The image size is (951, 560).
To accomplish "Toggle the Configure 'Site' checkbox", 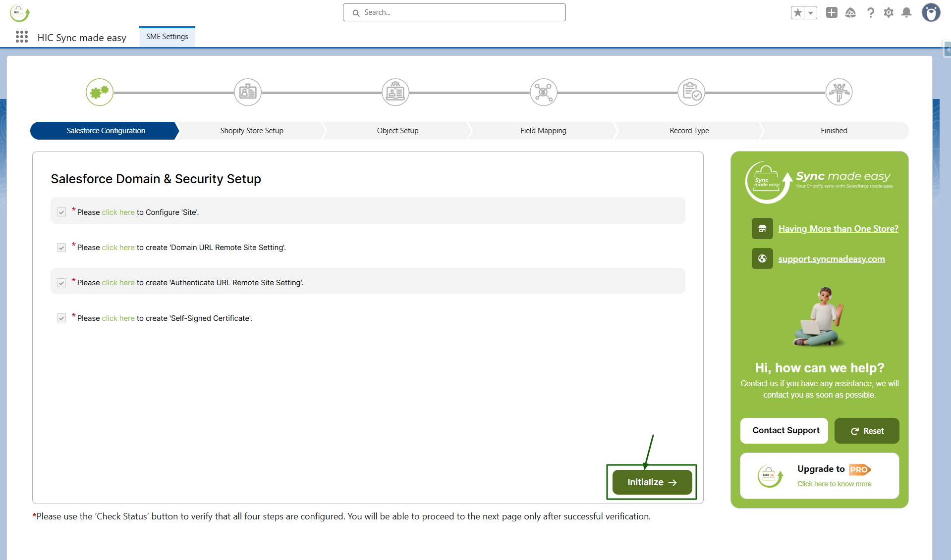I will [61, 212].
